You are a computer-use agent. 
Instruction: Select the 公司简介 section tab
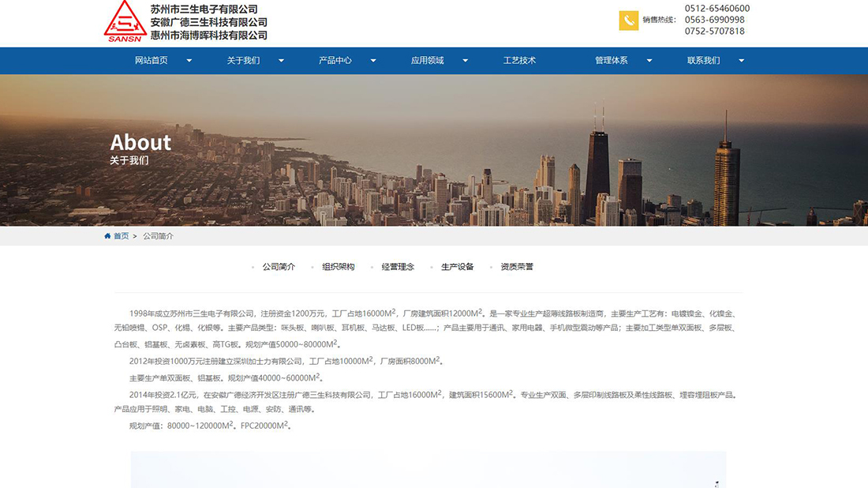pos(277,266)
